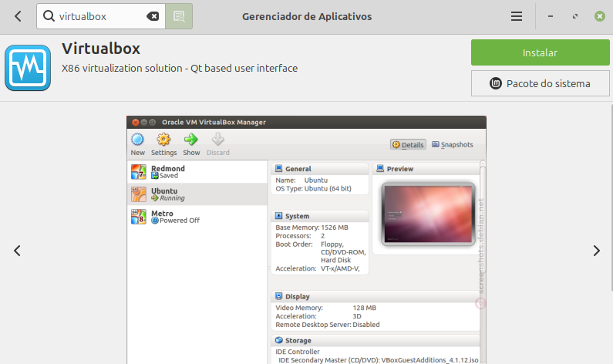Click the Virtualbox application icon
Image resolution: width=613 pixels, height=364 pixels.
28,69
